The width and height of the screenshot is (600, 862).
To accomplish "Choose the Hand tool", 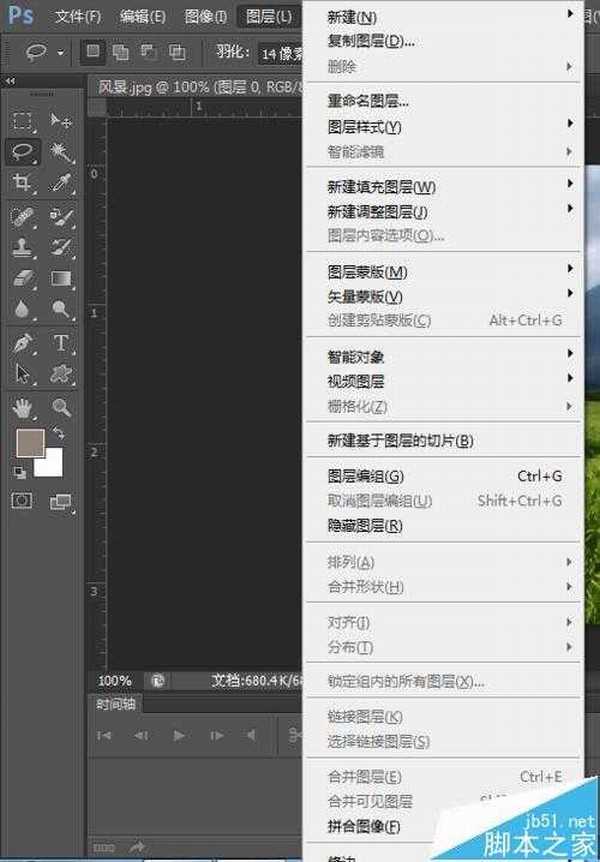I will (23, 407).
